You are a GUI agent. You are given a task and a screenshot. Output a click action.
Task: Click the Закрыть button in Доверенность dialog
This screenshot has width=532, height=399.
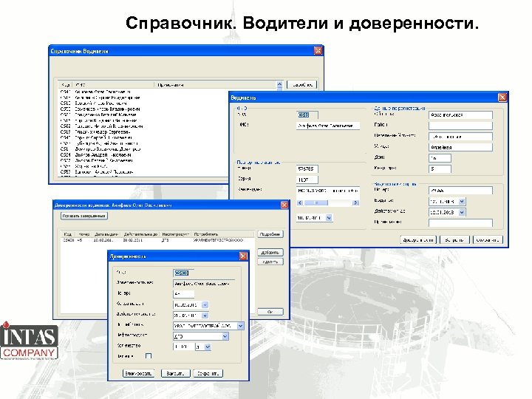tap(175, 373)
